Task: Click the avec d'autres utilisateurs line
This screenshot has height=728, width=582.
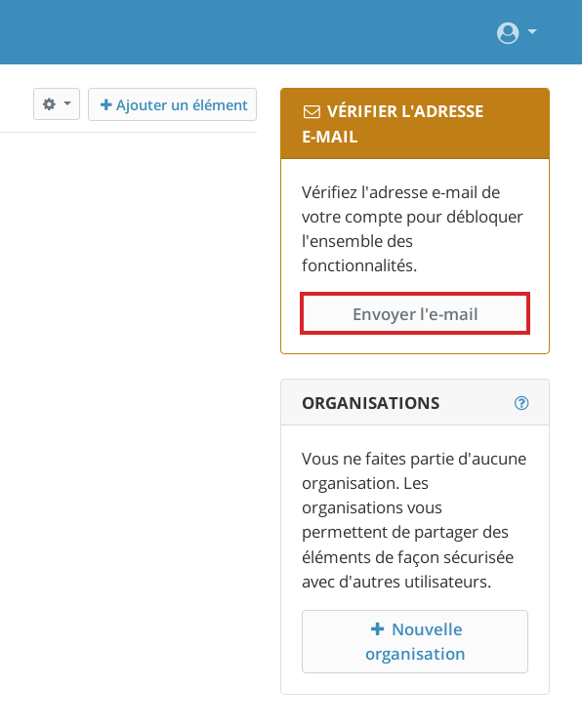Action: (396, 582)
